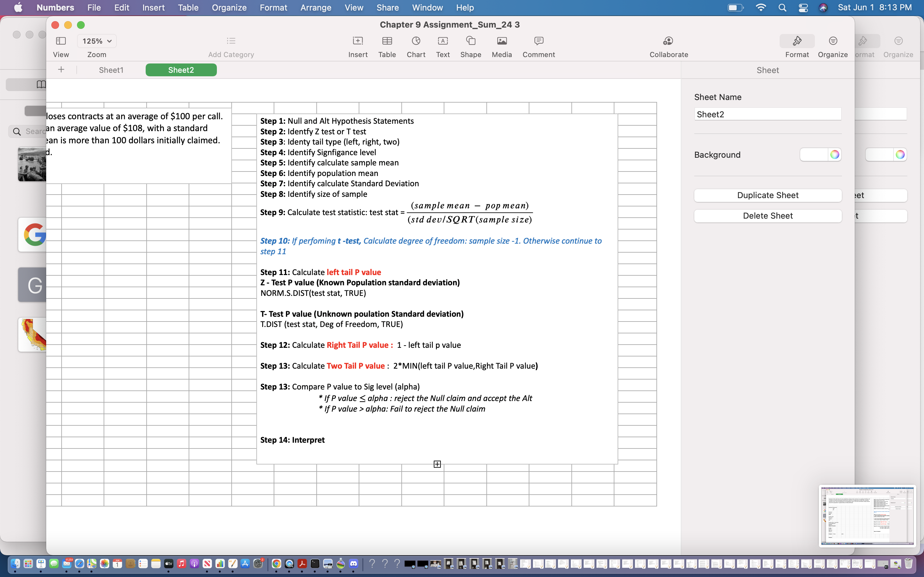
Task: Click the Collaborate icon in toolbar
Action: point(669,41)
